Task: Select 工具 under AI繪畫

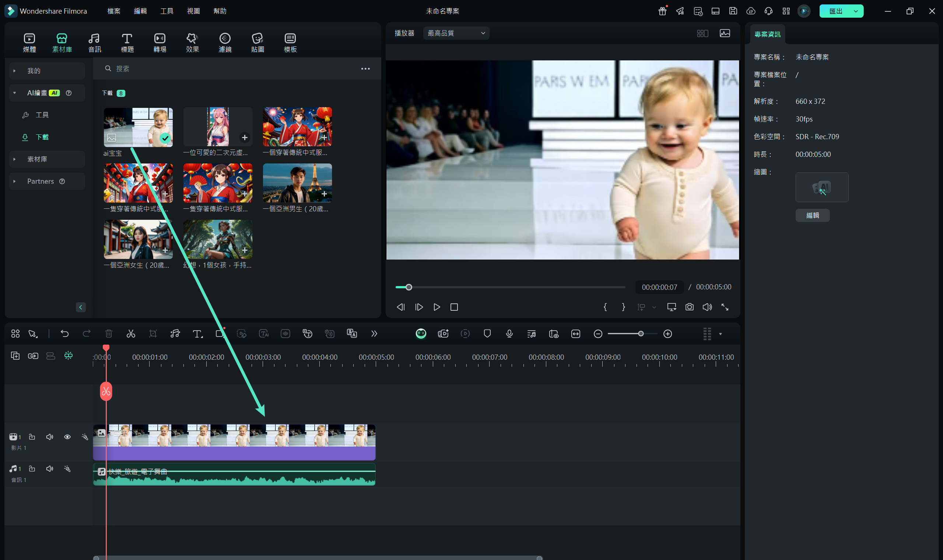Action: click(42, 115)
